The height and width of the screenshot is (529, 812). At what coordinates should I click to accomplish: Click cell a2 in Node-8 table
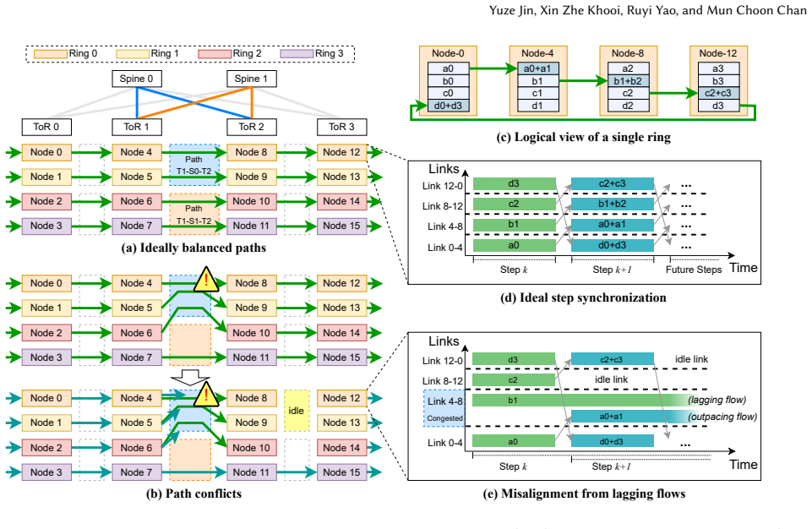pos(628,68)
